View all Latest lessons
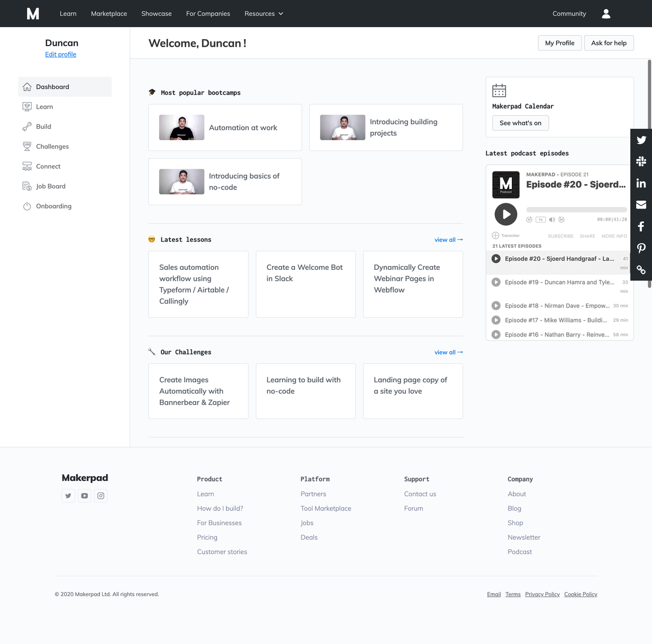Image resolution: width=652 pixels, height=644 pixels. [x=448, y=239]
